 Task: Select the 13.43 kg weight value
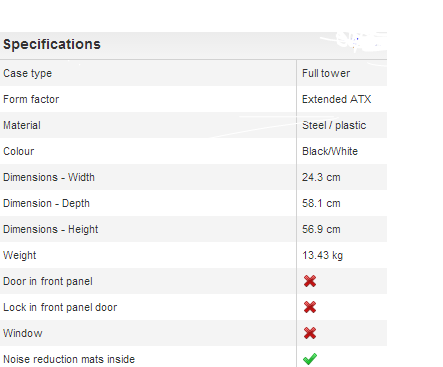(323, 256)
